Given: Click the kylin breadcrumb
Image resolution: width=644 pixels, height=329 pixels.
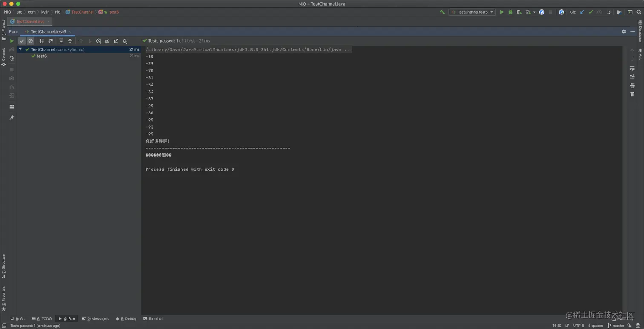Looking at the screenshot, I should [45, 12].
